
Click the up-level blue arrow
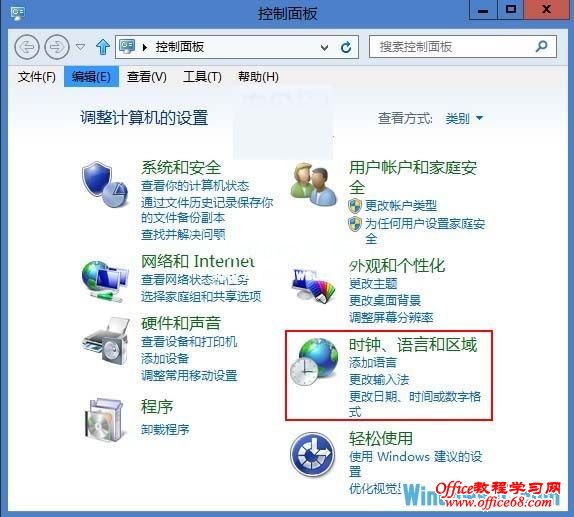(103, 47)
